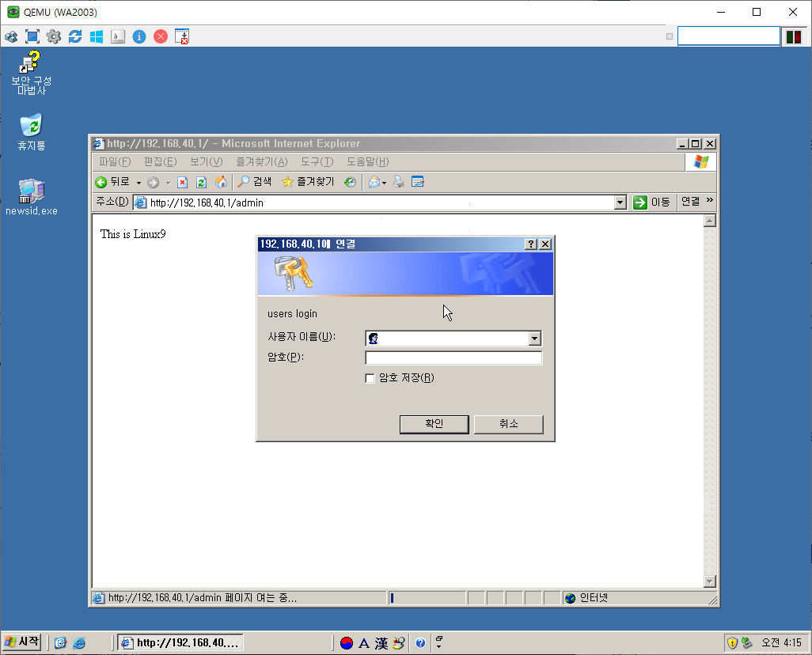The height and width of the screenshot is (655, 812).
Task: Click the IE Back button
Action: pyautogui.click(x=113, y=182)
